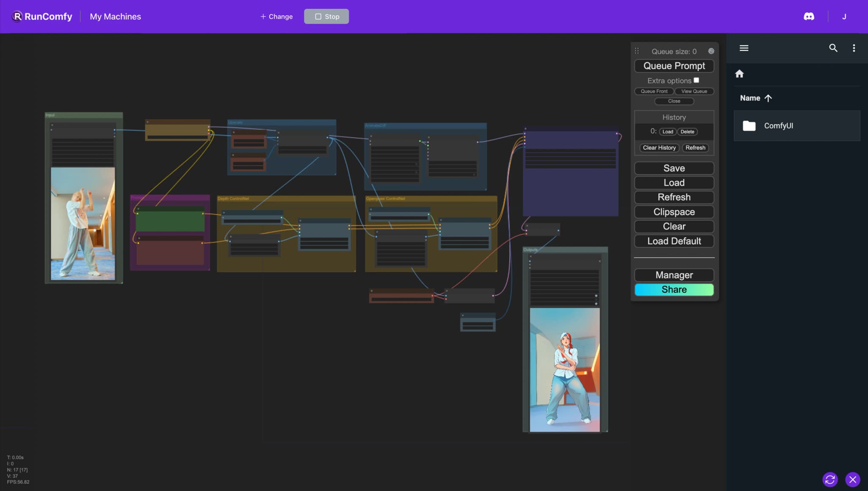This screenshot has width=868, height=491.
Task: Click the purple refresh sync icon
Action: click(x=830, y=479)
